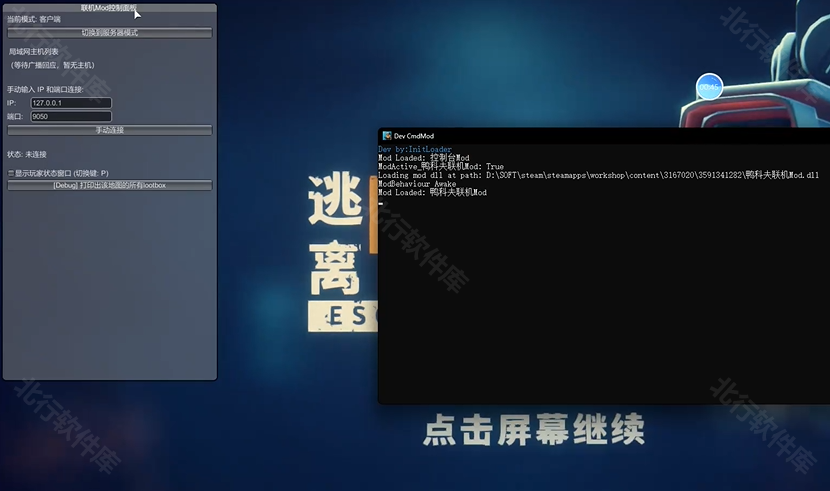Click the 'ModBehaviour Awake' console line
830x491 pixels.
417,184
